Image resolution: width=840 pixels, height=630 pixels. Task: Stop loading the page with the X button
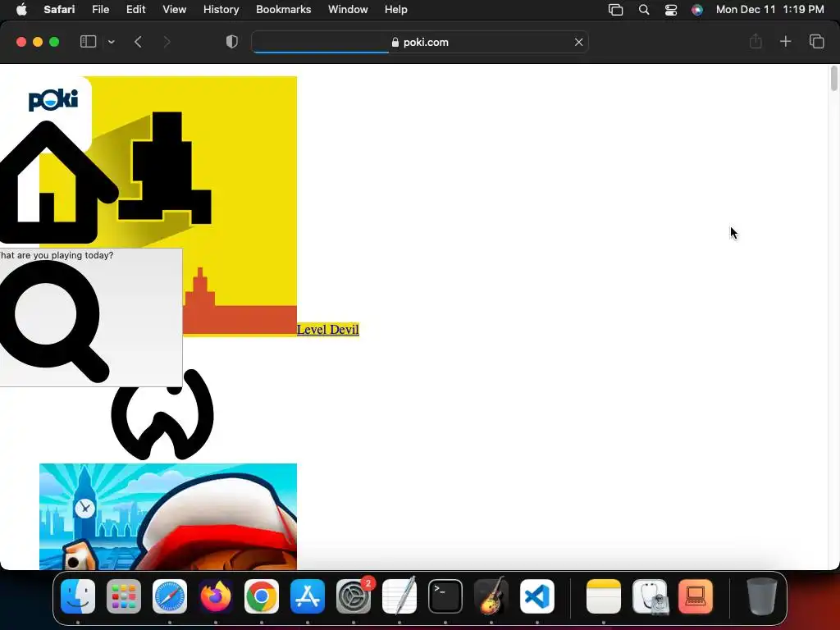click(x=578, y=42)
